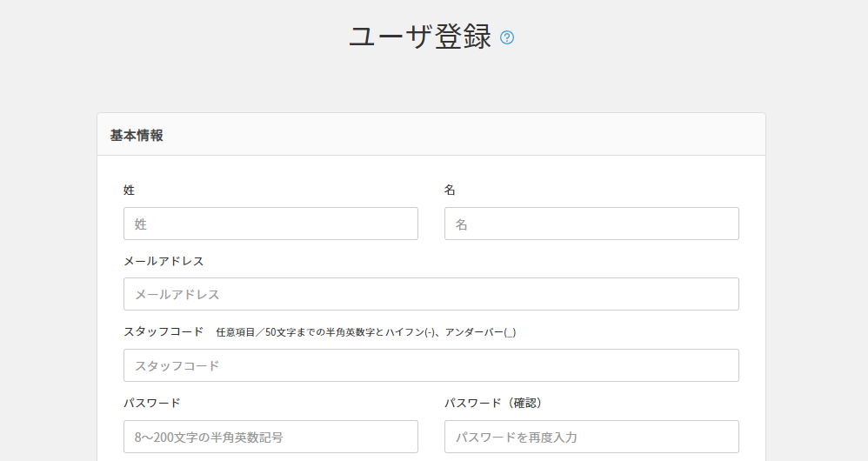Click inside the メールアドレス text field
The height and width of the screenshot is (461, 868).
[x=431, y=294]
